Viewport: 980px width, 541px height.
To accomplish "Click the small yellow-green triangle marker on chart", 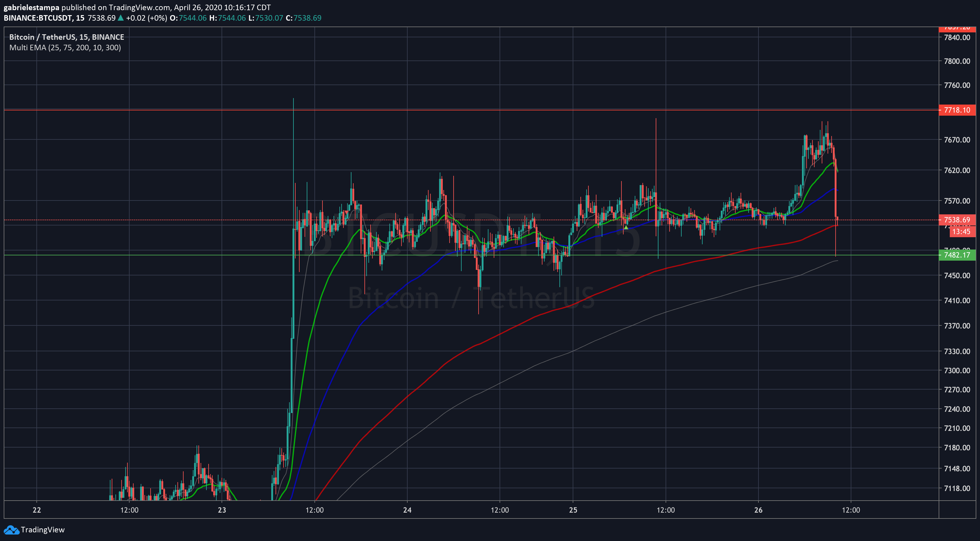I will click(626, 227).
